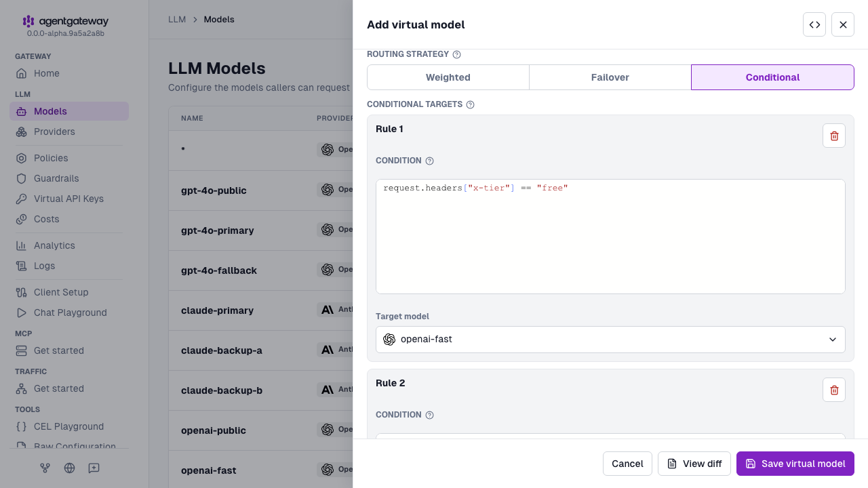Select openai-public model row
The width and height of the screenshot is (868, 488).
coord(260,430)
